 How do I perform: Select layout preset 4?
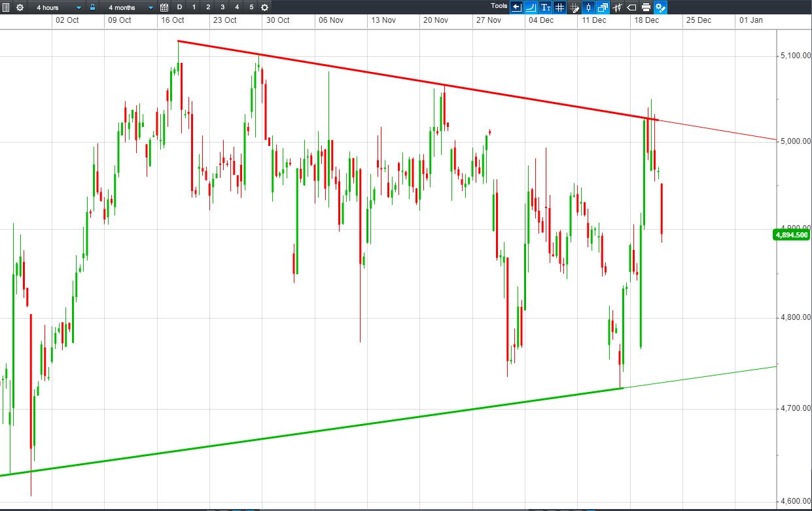(x=237, y=7)
